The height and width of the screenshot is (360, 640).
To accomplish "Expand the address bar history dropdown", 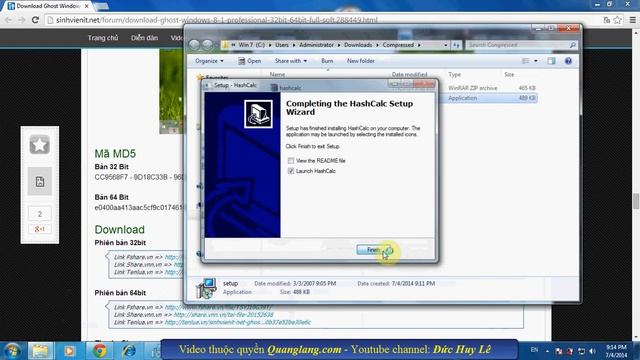I will [445, 45].
